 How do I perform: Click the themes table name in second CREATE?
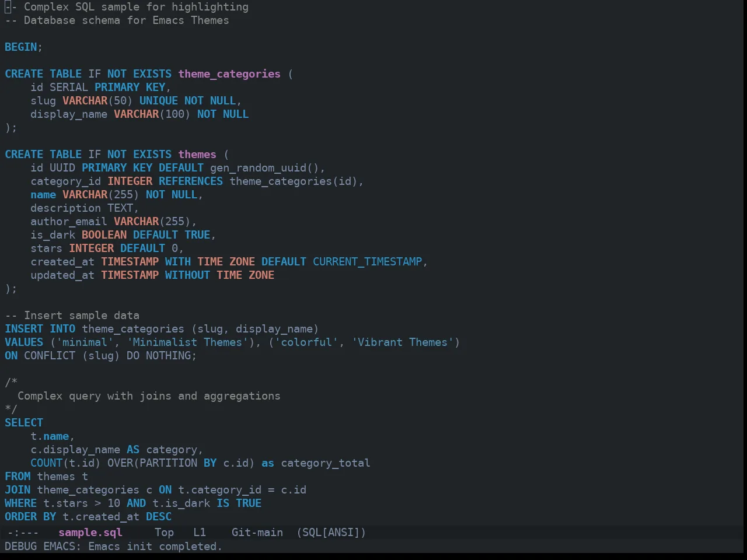[x=197, y=154]
